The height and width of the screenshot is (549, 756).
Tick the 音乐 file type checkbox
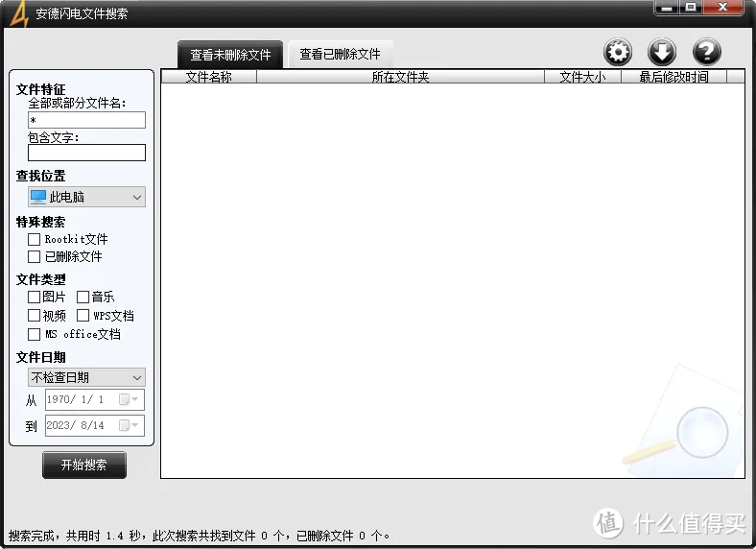tap(83, 297)
